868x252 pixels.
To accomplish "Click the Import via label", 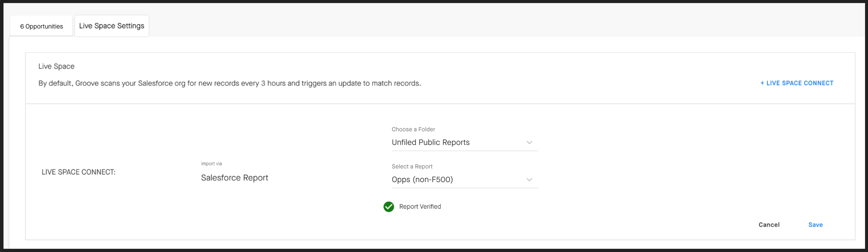I will (x=211, y=164).
